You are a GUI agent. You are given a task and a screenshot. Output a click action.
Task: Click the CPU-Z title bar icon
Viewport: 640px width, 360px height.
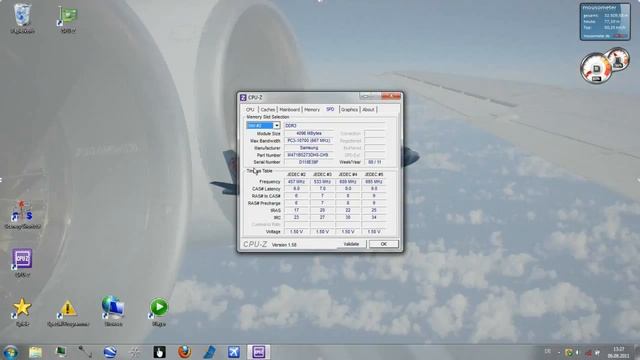[x=243, y=98]
